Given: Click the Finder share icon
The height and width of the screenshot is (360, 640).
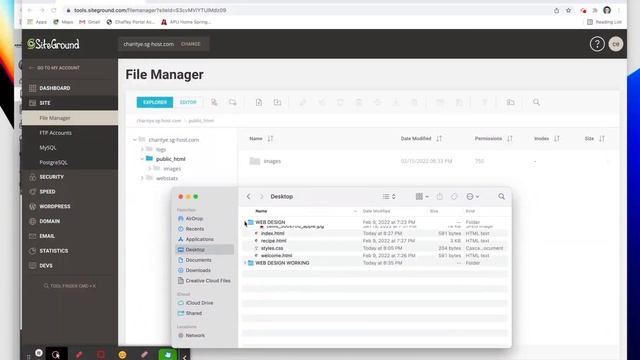Looking at the screenshot, I should coord(440,197).
